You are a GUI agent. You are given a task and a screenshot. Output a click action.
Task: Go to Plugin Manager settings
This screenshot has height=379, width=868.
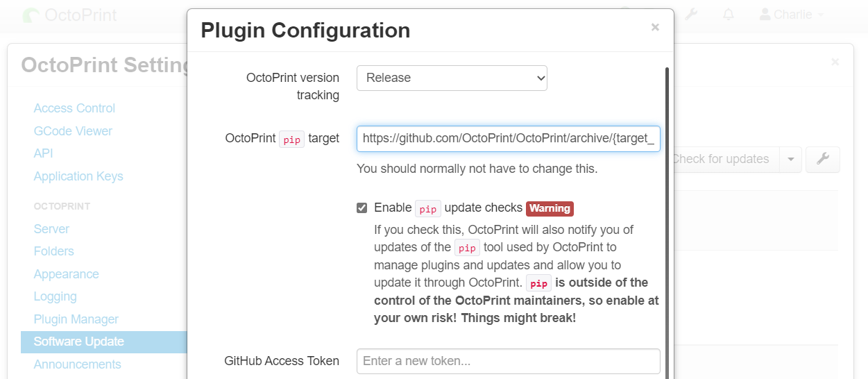point(76,319)
